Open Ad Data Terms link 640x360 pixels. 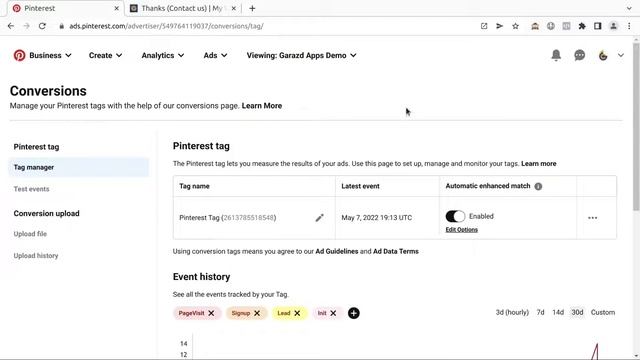pyautogui.click(x=396, y=251)
